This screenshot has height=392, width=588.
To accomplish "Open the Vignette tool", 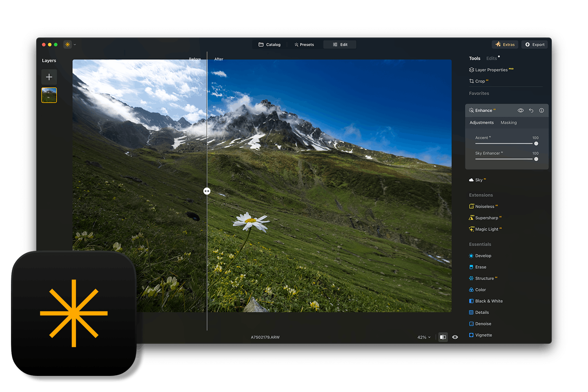I will click(x=481, y=336).
